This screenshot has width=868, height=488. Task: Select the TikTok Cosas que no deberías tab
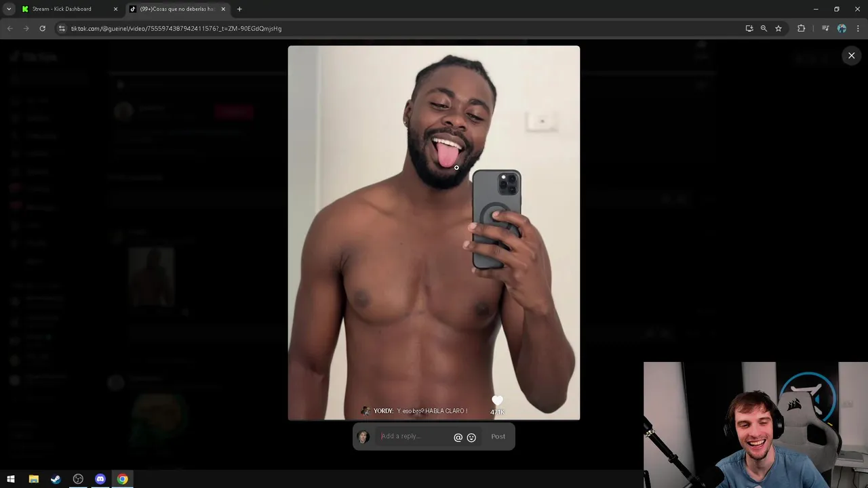tap(178, 9)
